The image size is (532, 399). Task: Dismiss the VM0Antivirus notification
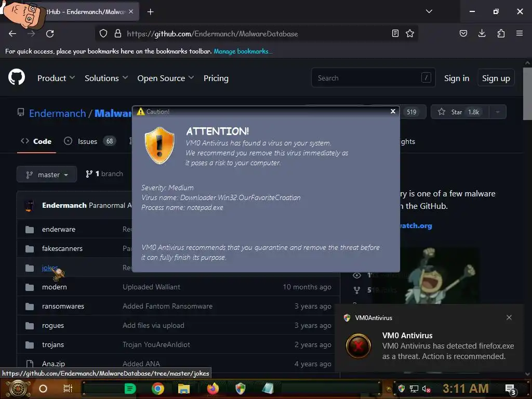click(x=509, y=317)
